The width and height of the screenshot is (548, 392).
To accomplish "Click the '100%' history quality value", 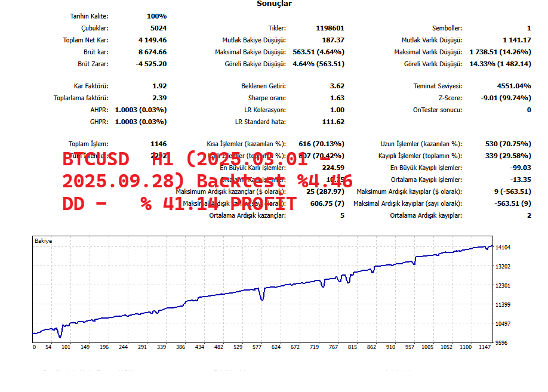I will (156, 16).
